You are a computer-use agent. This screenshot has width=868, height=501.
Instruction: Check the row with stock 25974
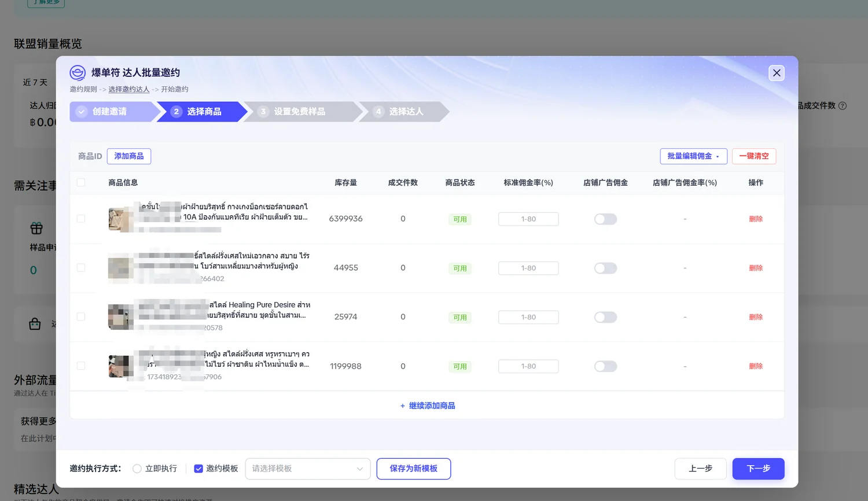[x=81, y=317]
